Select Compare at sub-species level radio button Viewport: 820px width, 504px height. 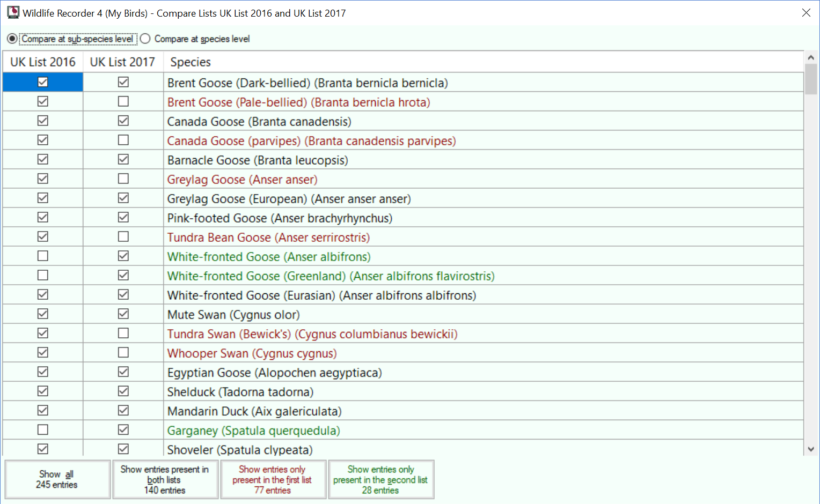click(12, 39)
